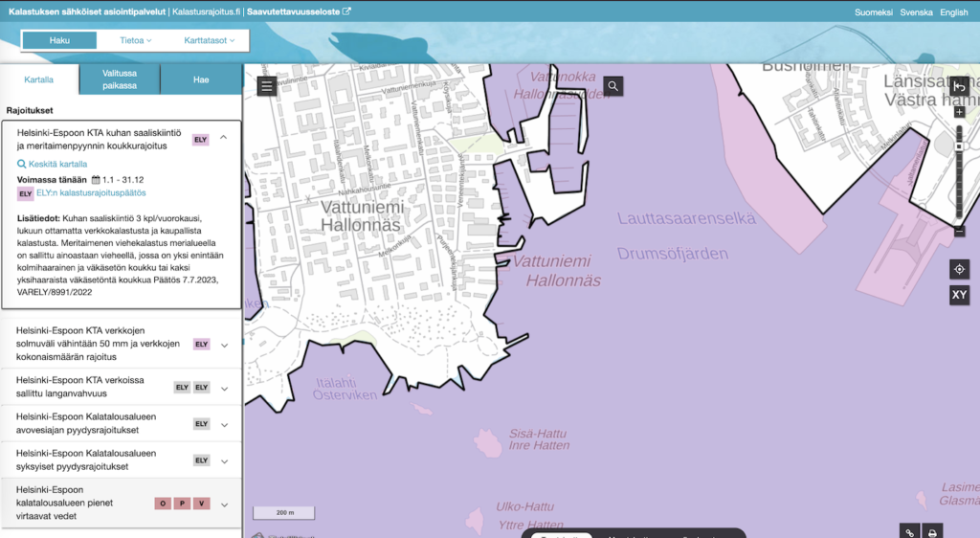Collapse the kuhan saaliskiintiö restriction panel
980x538 pixels.
pyautogui.click(x=224, y=138)
